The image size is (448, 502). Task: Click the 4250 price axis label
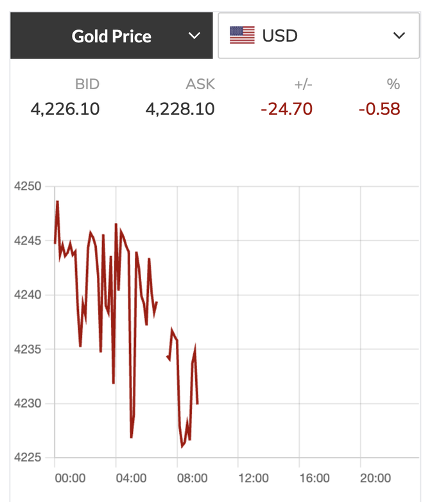(x=27, y=187)
